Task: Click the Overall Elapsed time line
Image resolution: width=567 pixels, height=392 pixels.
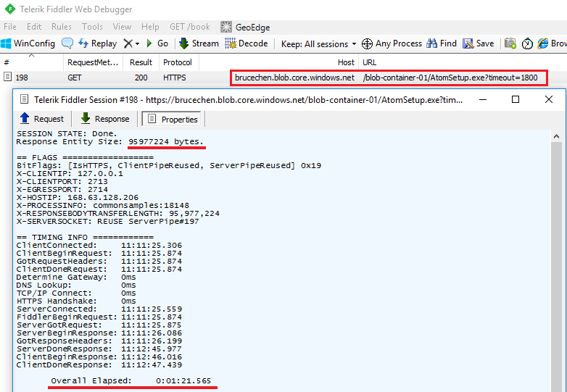Action: (x=131, y=381)
